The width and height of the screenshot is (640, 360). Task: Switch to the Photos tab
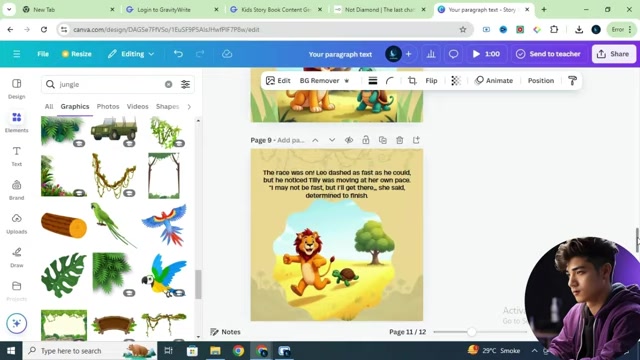coord(108,107)
